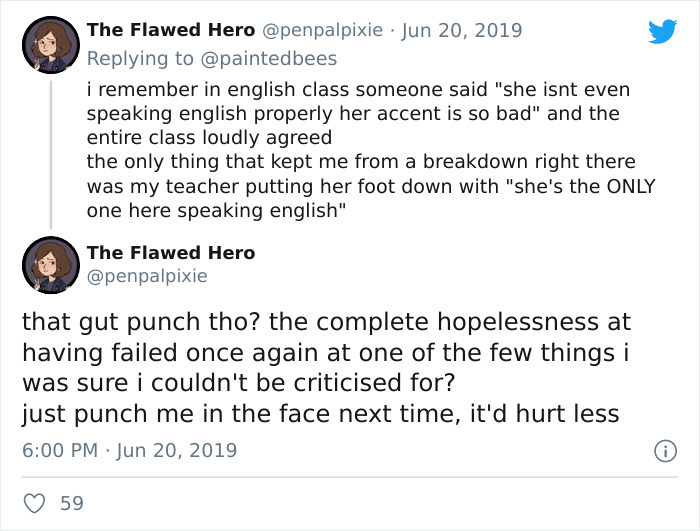
Task: Click the Twitter bird logo
Action: (662, 32)
